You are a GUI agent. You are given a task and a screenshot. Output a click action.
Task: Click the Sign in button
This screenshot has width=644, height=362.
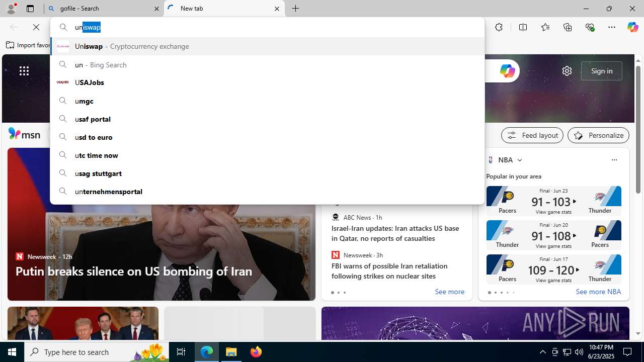coord(601,71)
